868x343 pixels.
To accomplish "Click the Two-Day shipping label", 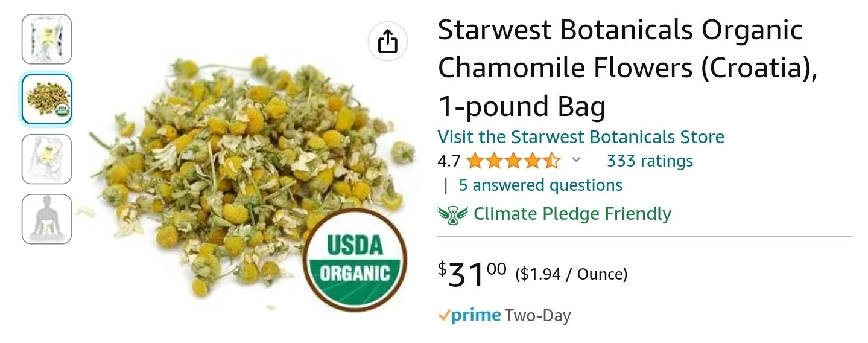I will 537,315.
